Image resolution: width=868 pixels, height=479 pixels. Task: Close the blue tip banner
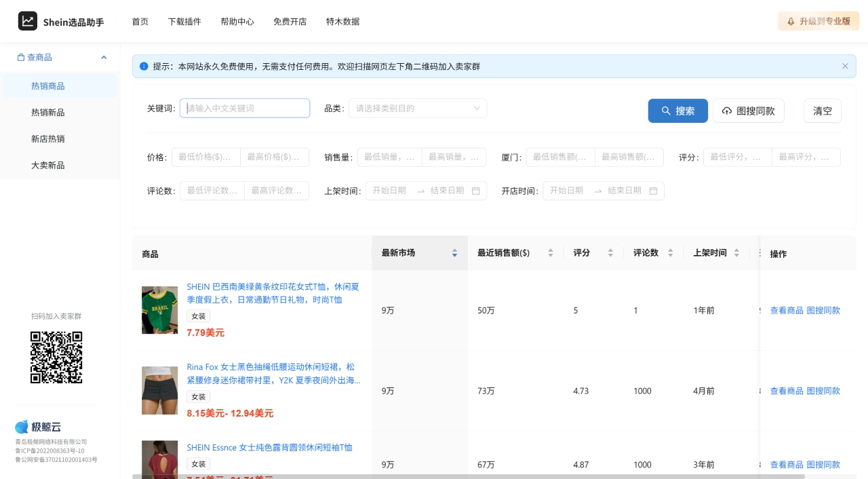pos(845,66)
